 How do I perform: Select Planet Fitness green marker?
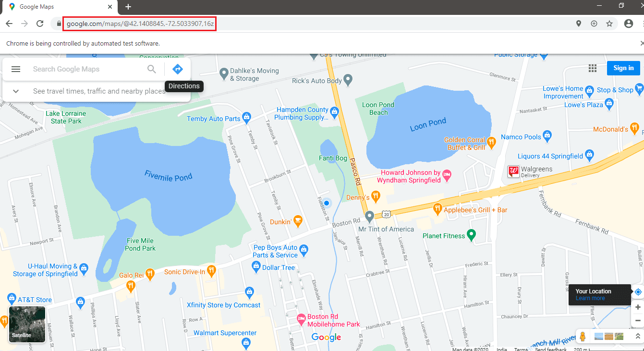click(x=472, y=235)
